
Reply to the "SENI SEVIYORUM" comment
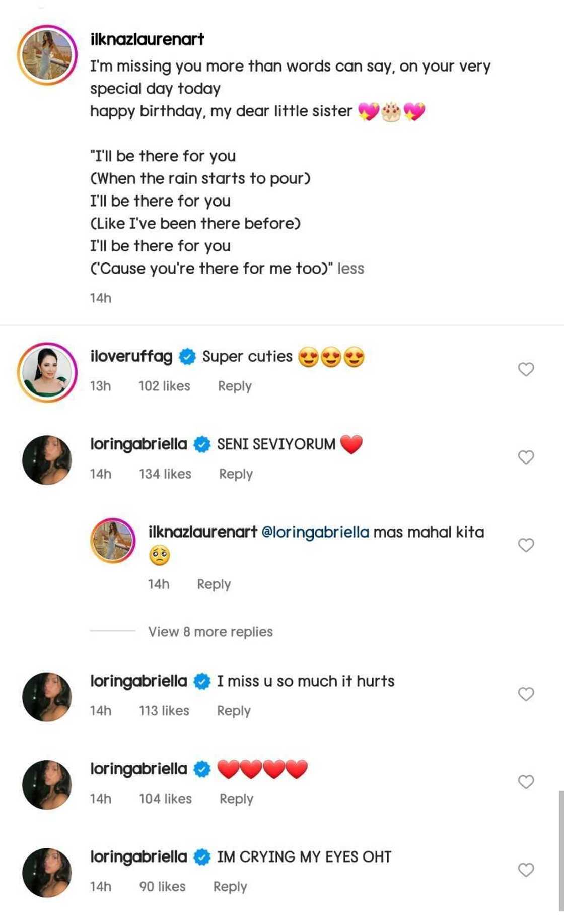tap(236, 474)
